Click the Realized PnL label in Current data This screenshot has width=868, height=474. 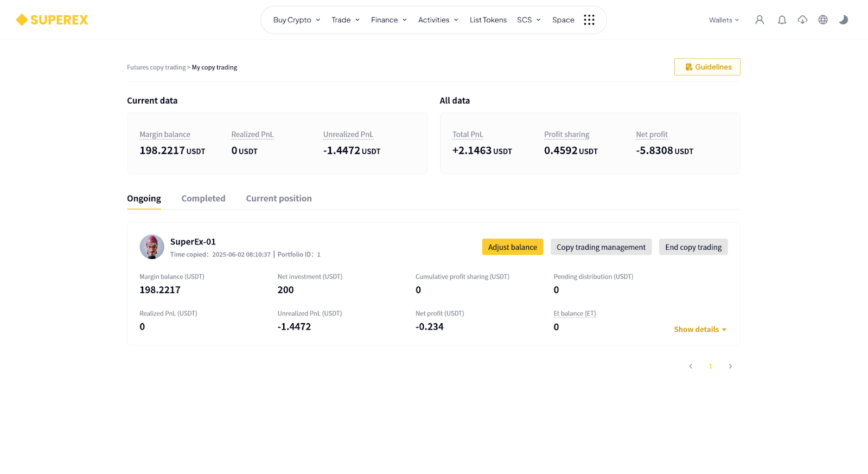252,135
